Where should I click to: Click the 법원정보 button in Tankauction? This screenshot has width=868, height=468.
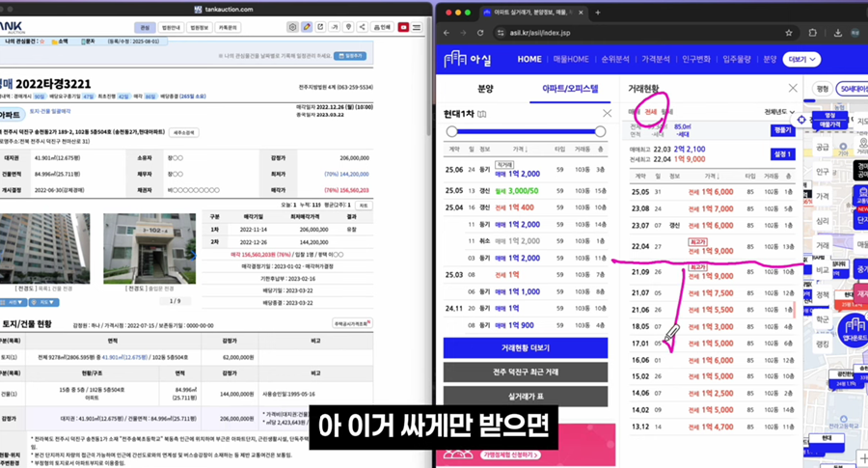(x=200, y=27)
